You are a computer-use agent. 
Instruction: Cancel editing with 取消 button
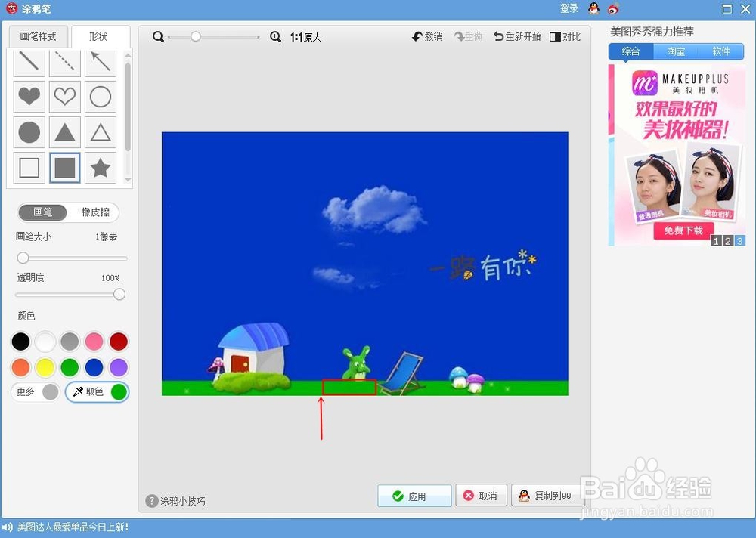point(481,496)
